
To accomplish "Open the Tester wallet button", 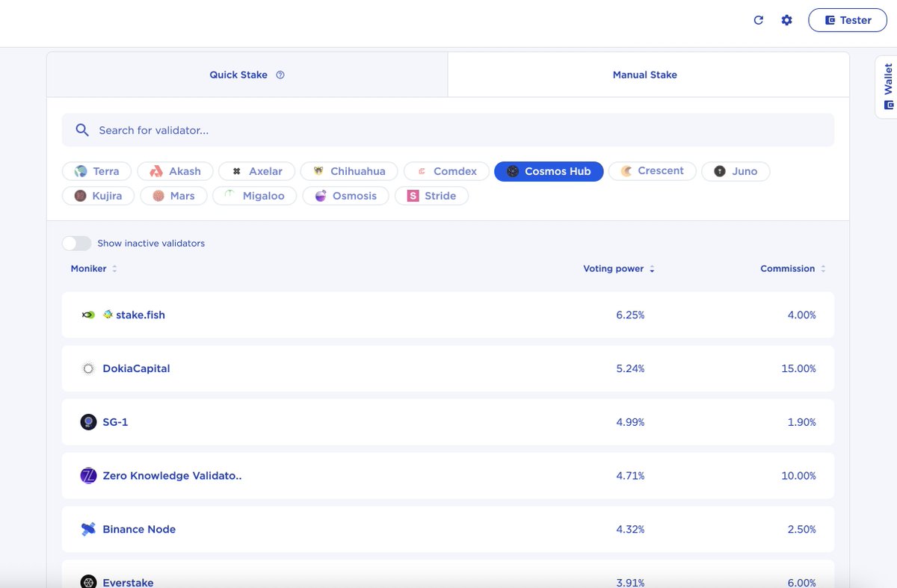I will pos(848,20).
